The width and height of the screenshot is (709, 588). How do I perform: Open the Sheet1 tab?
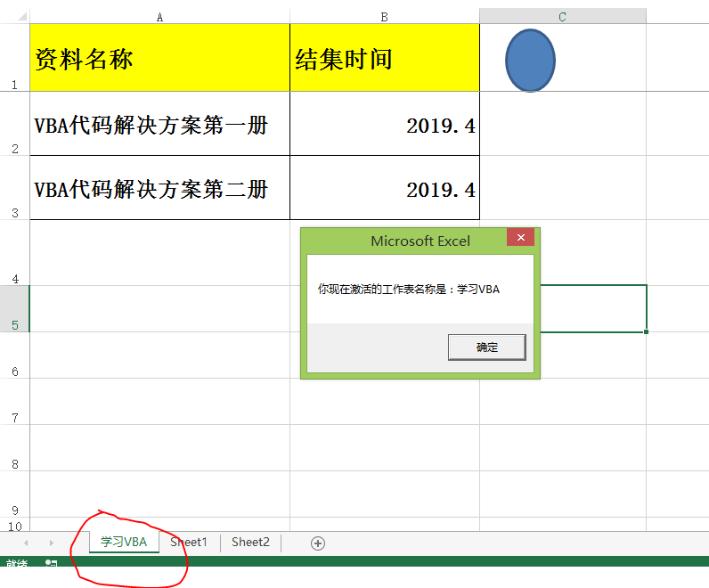pos(189,542)
